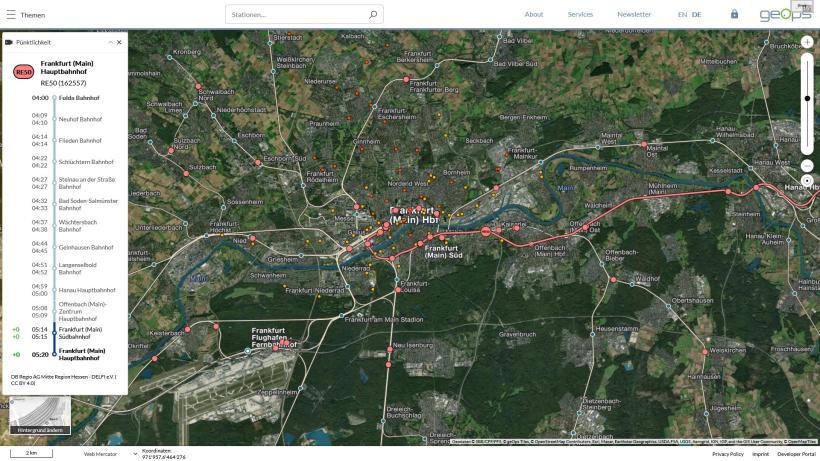Click the Hintergrund ändern thumbnail
This screenshot has height=461, width=820.
[x=40, y=415]
